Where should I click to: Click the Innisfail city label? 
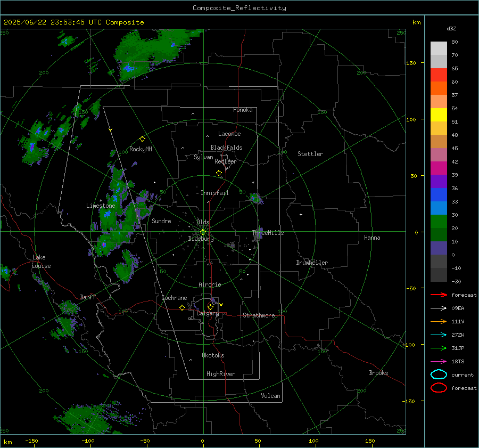214,193
